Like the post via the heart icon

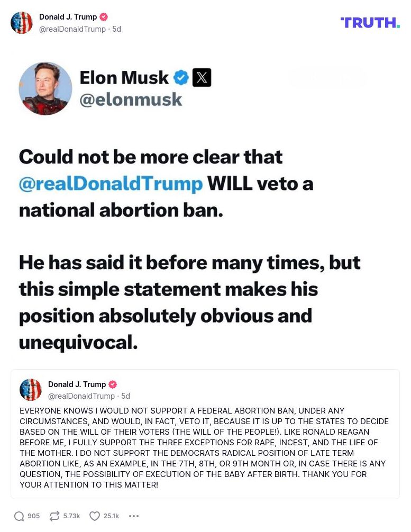[94, 516]
